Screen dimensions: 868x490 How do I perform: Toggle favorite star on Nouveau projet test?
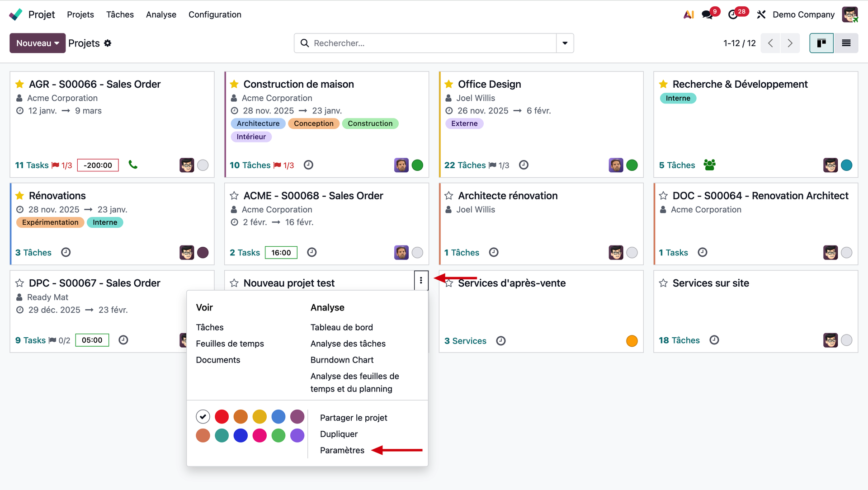(234, 283)
